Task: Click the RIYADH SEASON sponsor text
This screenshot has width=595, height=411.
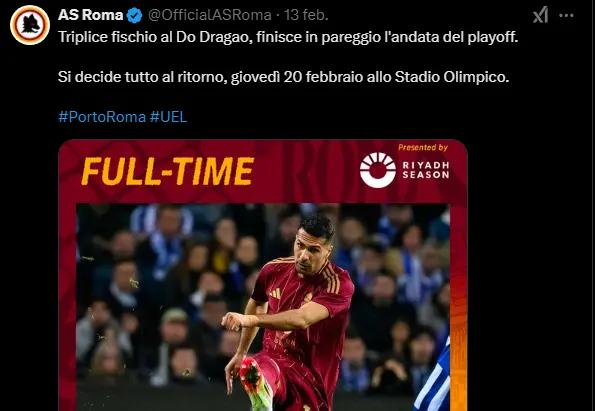Action: click(426, 170)
